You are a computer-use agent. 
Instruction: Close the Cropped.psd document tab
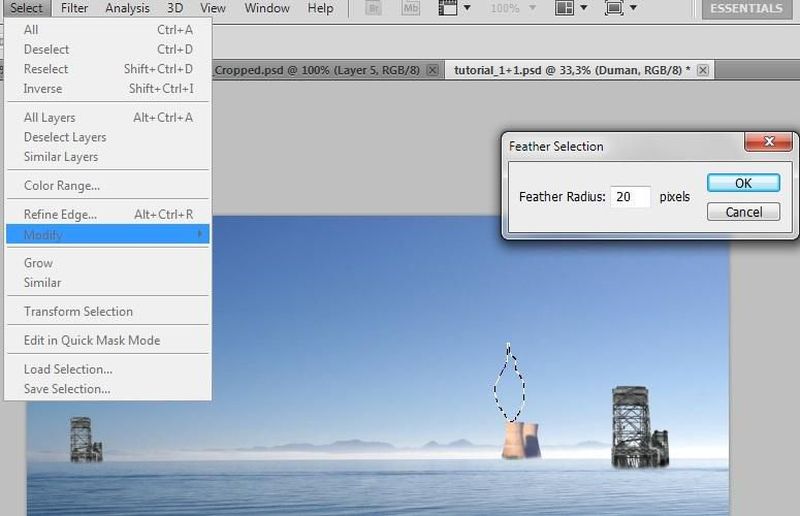(x=432, y=70)
